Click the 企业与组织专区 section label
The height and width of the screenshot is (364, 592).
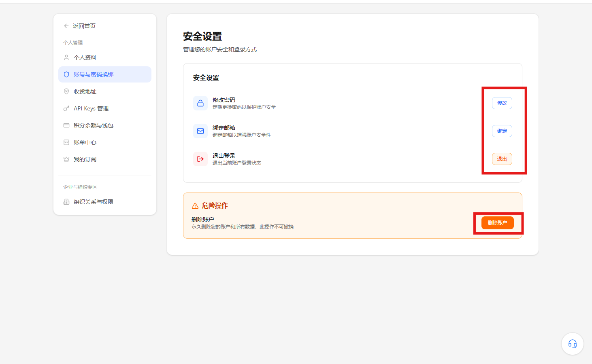click(80, 187)
